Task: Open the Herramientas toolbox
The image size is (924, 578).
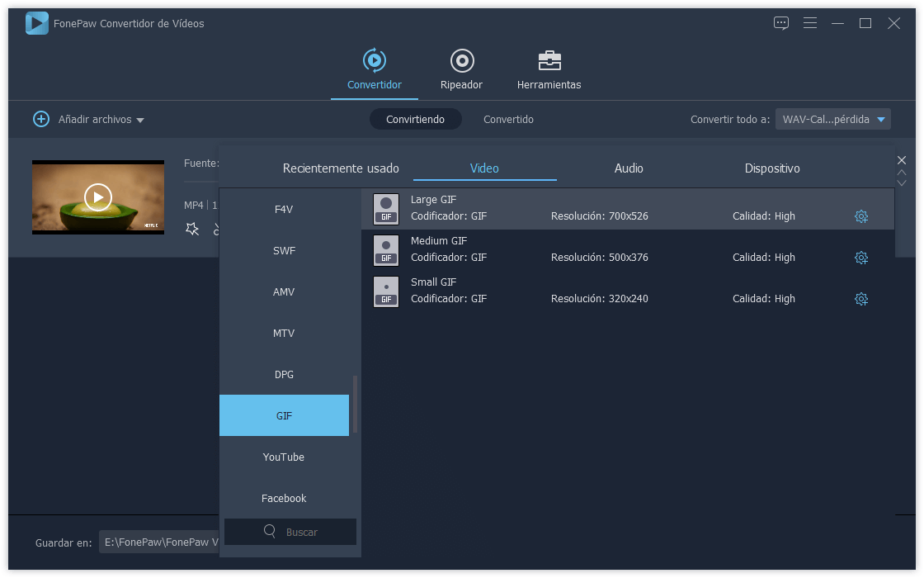Action: click(x=549, y=69)
